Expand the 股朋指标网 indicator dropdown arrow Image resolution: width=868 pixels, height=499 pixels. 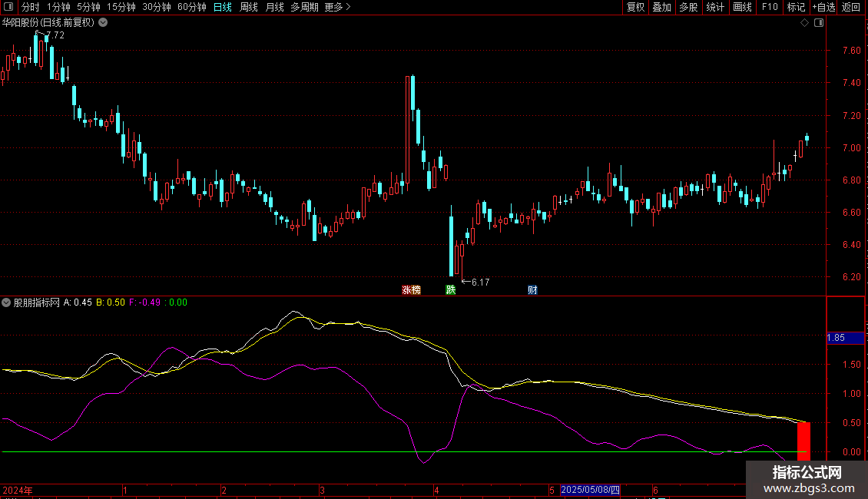[x=7, y=302]
